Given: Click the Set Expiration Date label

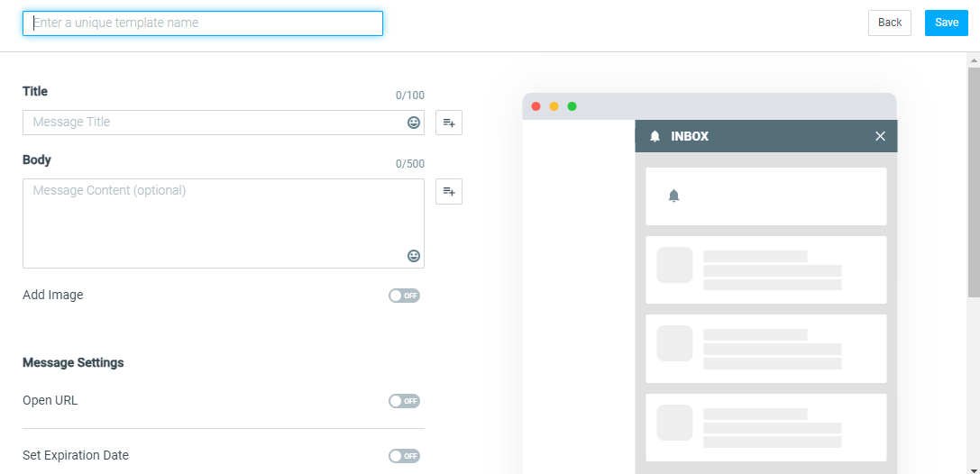Looking at the screenshot, I should 76,455.
